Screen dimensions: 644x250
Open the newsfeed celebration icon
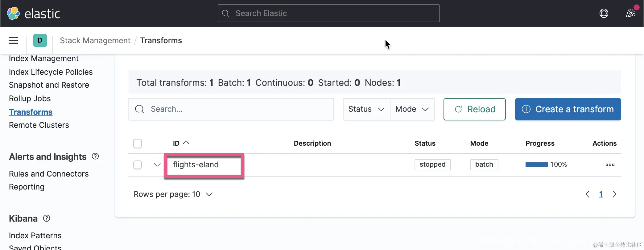point(630,13)
